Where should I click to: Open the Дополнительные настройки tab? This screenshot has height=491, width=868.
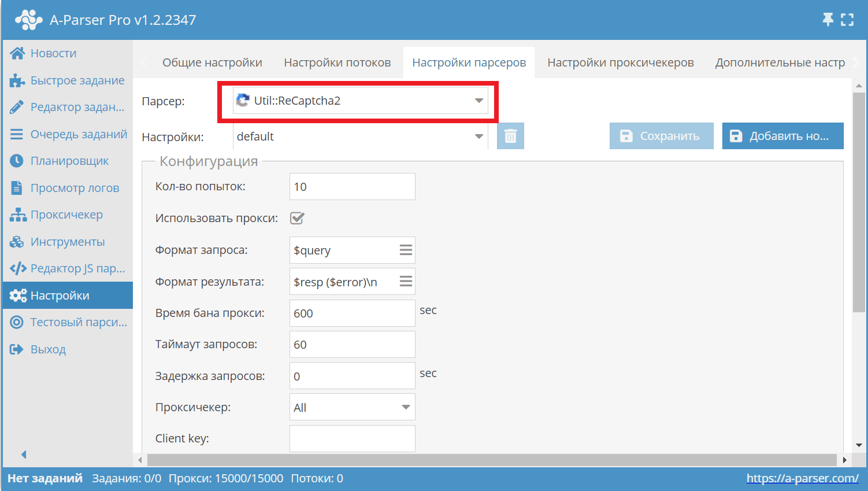tap(780, 62)
